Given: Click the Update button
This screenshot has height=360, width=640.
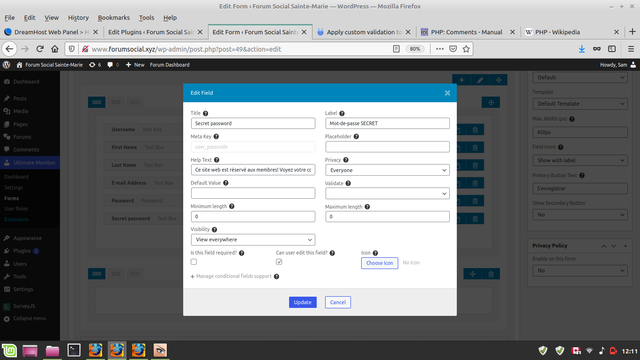Looking at the screenshot, I should [x=302, y=302].
